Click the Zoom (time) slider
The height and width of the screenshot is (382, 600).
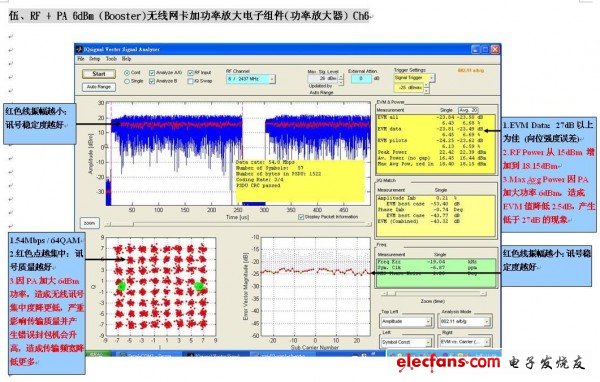click(x=434, y=294)
